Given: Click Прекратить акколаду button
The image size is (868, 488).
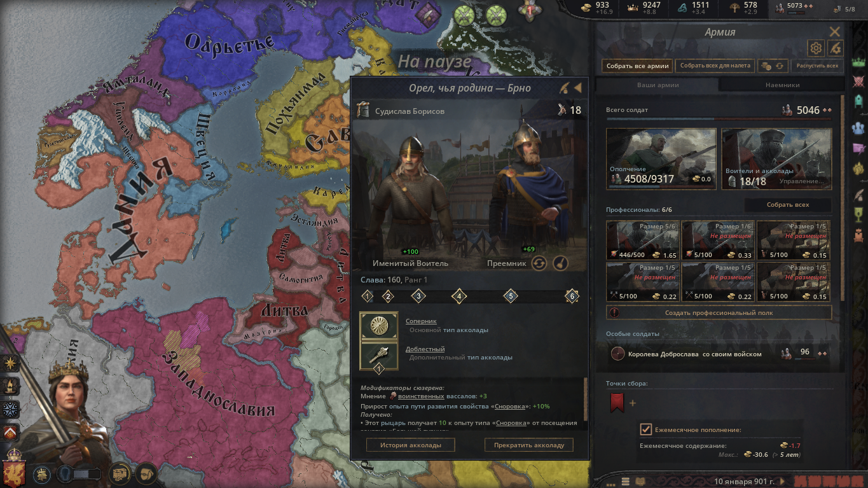Looking at the screenshot, I should [x=529, y=445].
